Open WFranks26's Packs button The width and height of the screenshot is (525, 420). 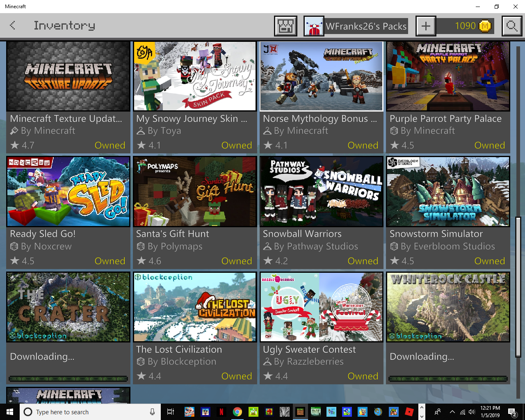366,26
